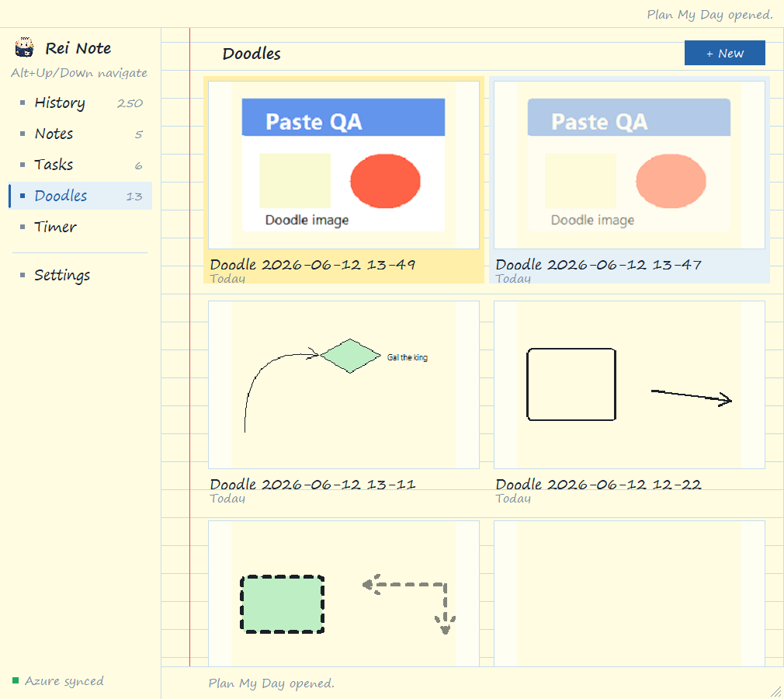Click the History count 250
This screenshot has width=784, height=699.
tap(130, 103)
